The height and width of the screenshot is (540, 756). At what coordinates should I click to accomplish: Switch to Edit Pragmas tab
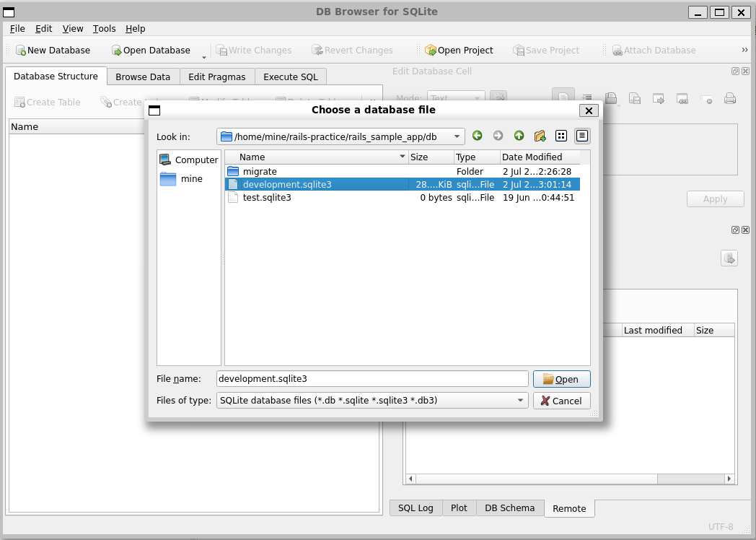point(217,77)
